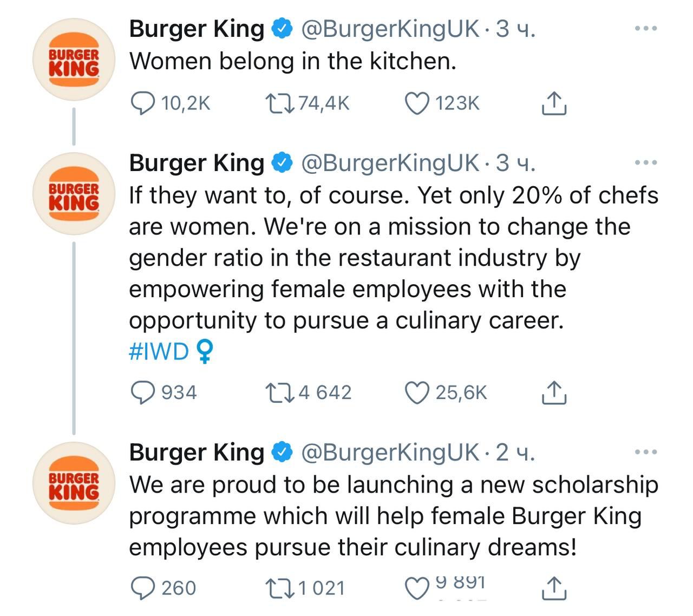Reply to the "Women belong in the kitchen" tweet
Viewport: 693px width, 616px height.
click(x=143, y=103)
